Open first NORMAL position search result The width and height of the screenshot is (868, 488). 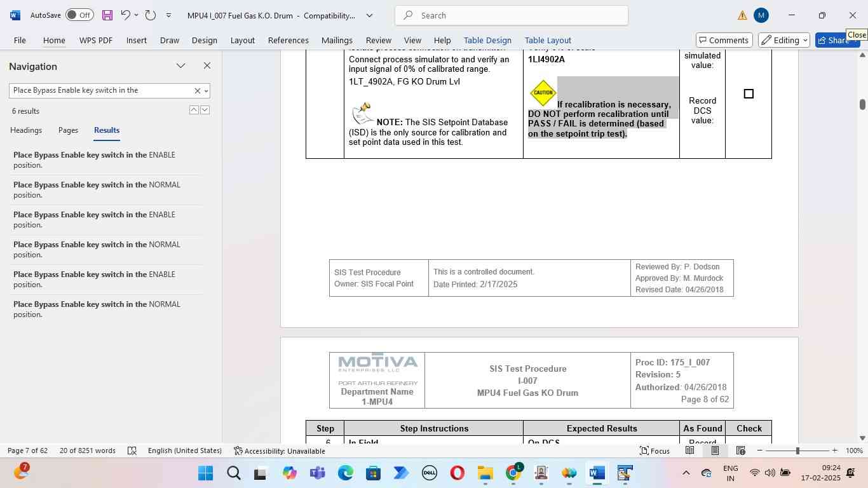[x=107, y=190]
